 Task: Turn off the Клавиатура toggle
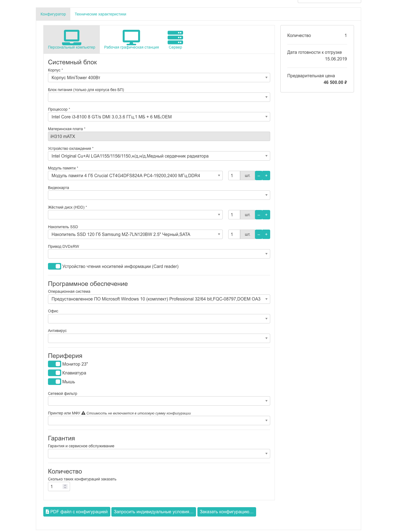55,373
